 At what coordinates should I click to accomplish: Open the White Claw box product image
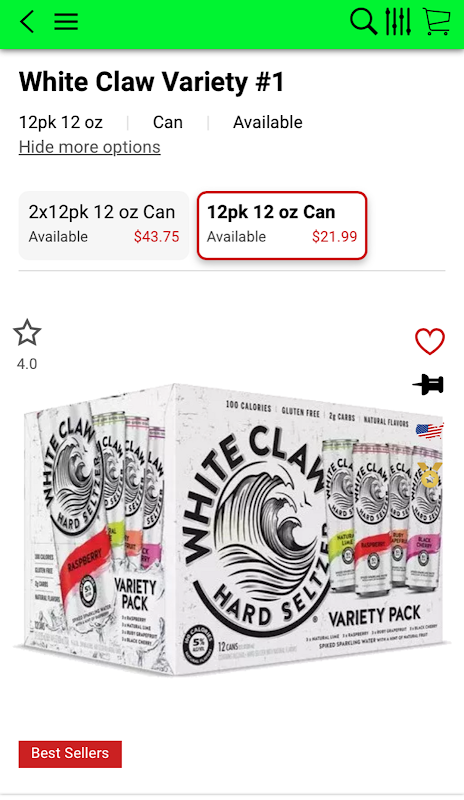232,531
